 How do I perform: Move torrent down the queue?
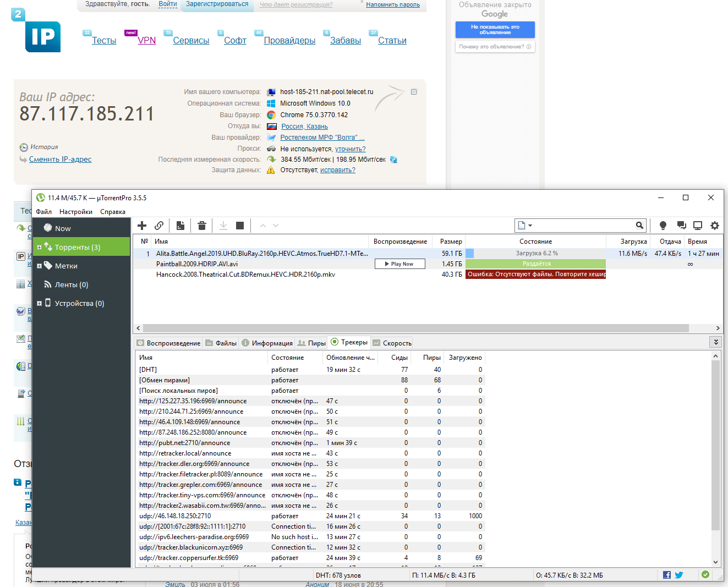click(x=276, y=226)
